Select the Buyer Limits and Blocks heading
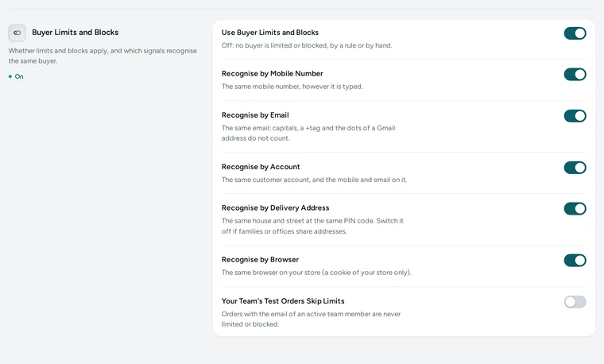The width and height of the screenshot is (604, 364). click(x=75, y=33)
